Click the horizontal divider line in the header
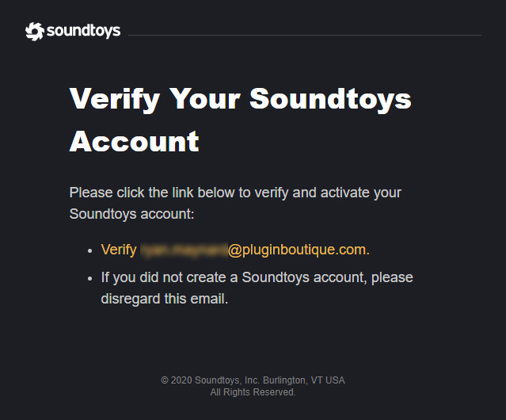The width and height of the screenshot is (506, 420). point(304,35)
